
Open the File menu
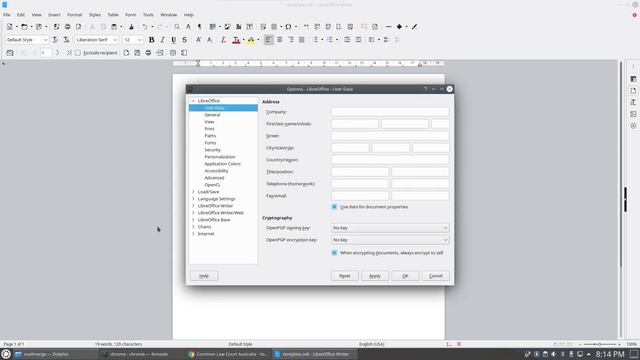(x=7, y=15)
